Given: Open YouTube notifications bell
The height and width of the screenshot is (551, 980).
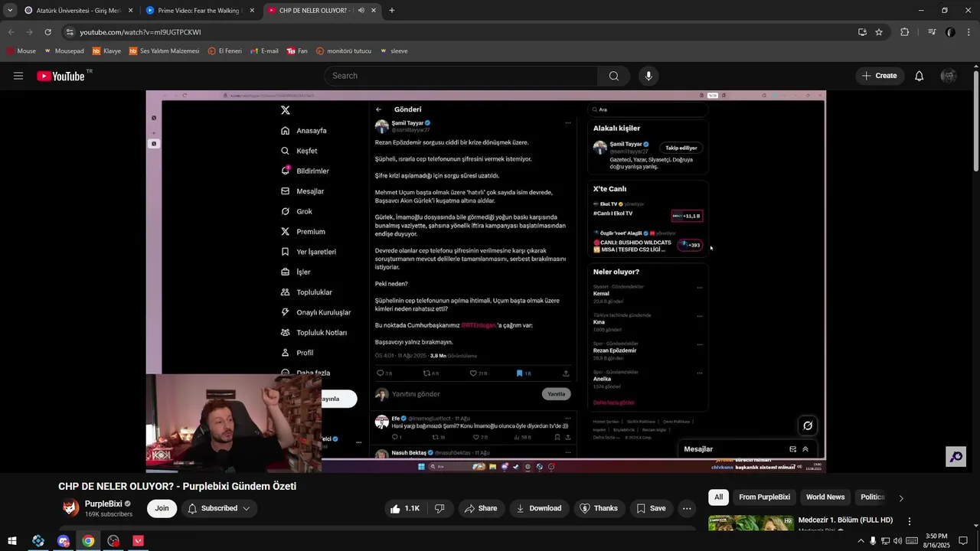Looking at the screenshot, I should tap(920, 76).
